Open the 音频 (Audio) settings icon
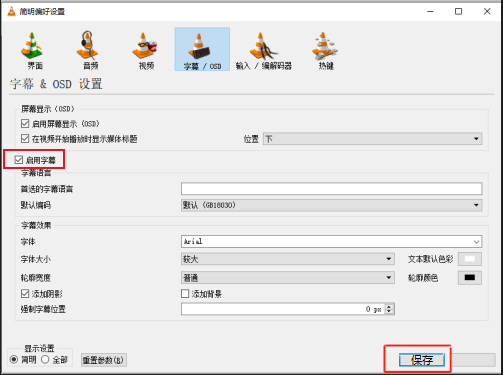The width and height of the screenshot is (503, 375). (88, 50)
